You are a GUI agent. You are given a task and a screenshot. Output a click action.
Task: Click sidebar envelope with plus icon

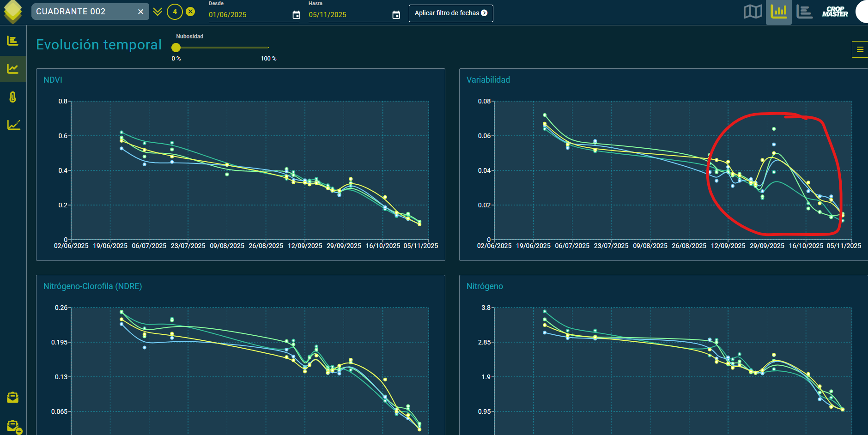tap(14, 426)
